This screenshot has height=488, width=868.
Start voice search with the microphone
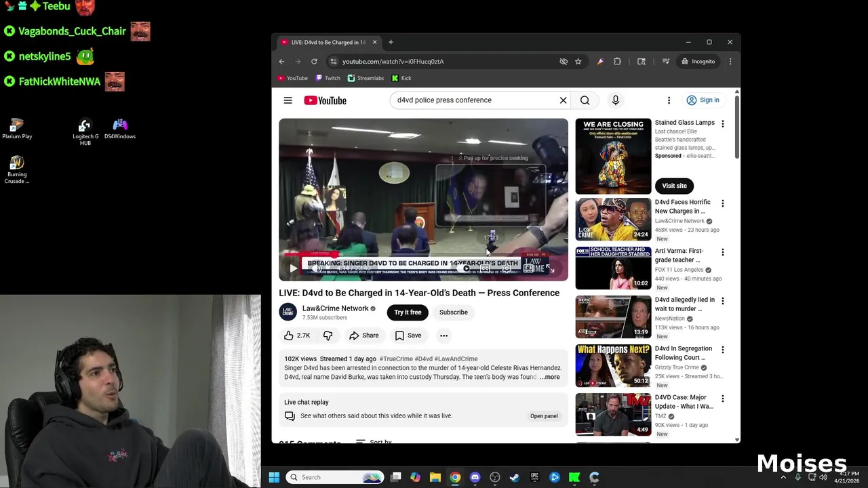pyautogui.click(x=615, y=100)
